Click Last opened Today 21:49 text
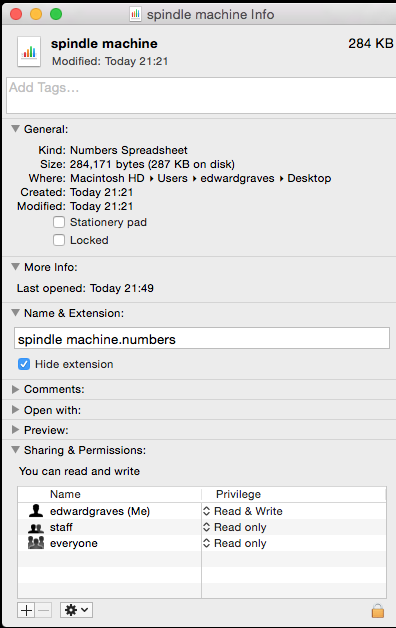The image size is (396, 628). [85, 288]
